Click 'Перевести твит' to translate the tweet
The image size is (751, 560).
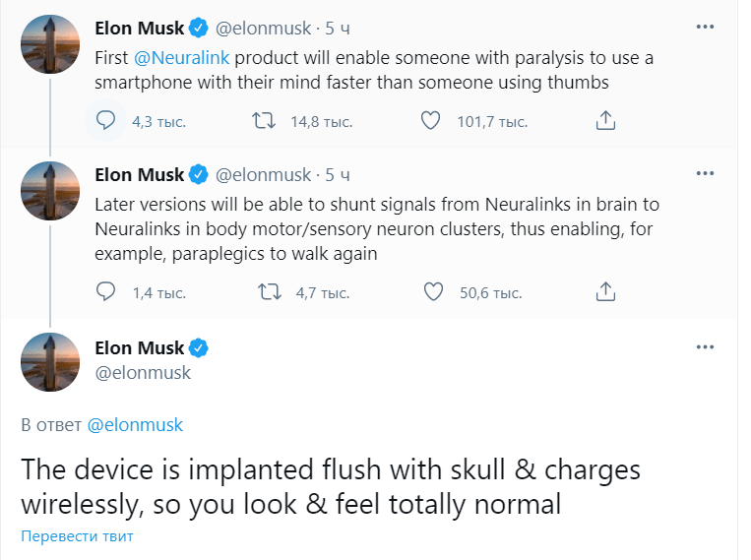[x=77, y=536]
